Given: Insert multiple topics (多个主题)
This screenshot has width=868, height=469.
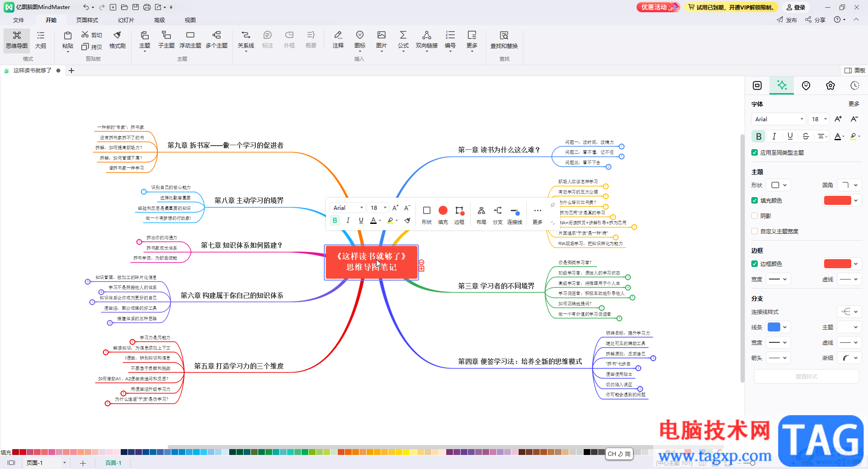Looking at the screenshot, I should [x=217, y=40].
